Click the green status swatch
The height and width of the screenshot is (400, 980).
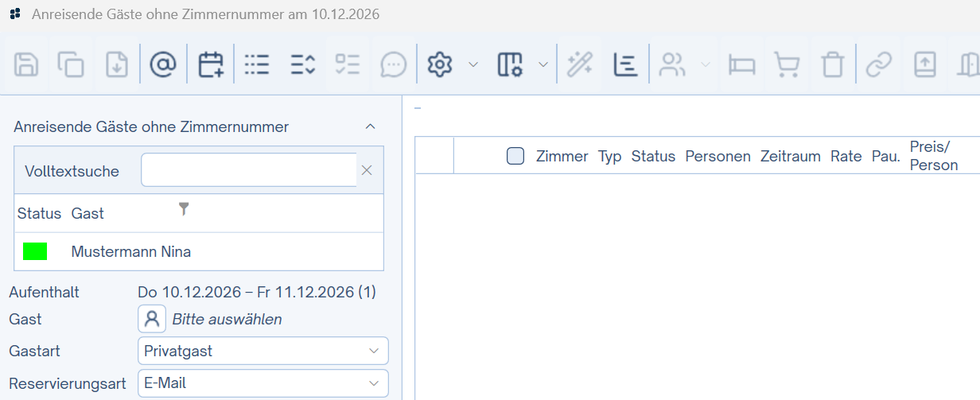coord(35,252)
